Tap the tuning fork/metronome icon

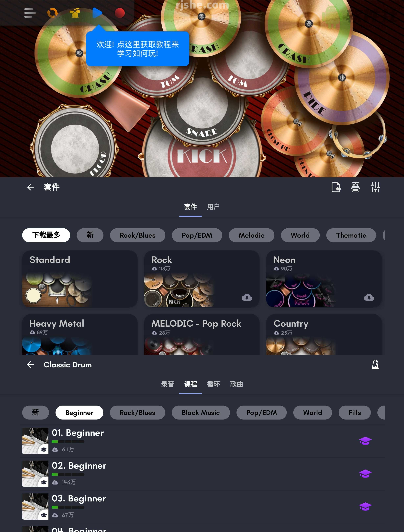point(375,364)
